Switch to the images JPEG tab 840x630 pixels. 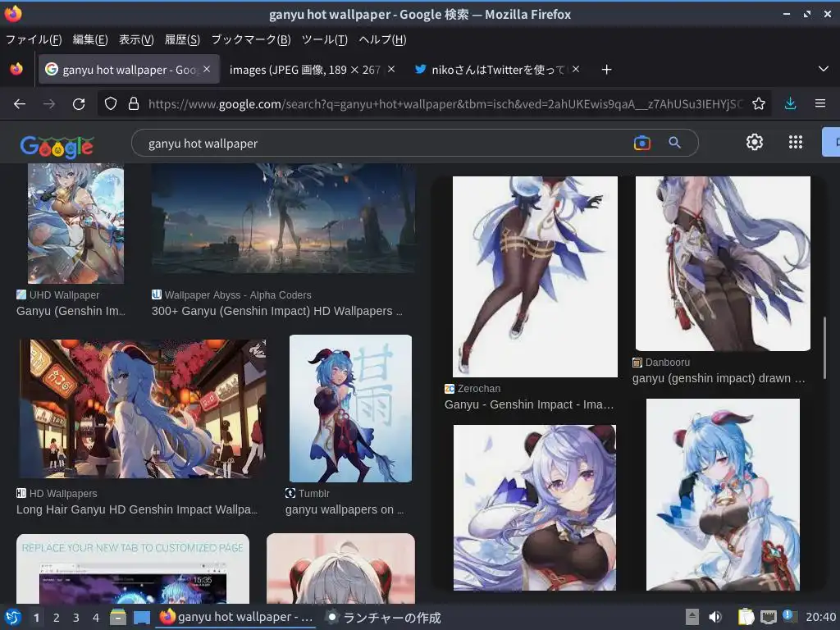click(312, 70)
